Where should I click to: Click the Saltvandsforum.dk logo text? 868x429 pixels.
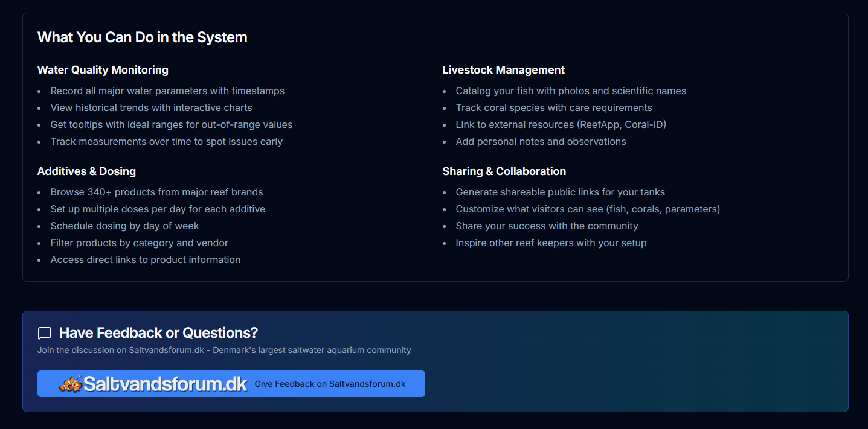pos(165,384)
